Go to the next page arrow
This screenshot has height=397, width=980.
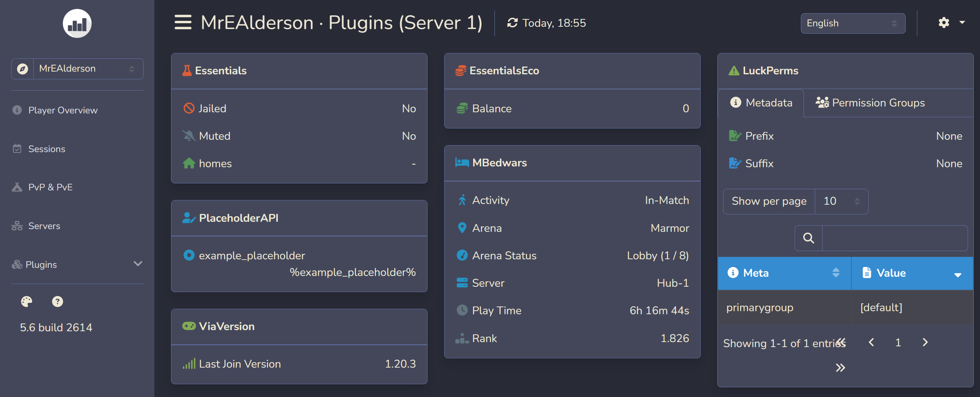[x=925, y=342]
